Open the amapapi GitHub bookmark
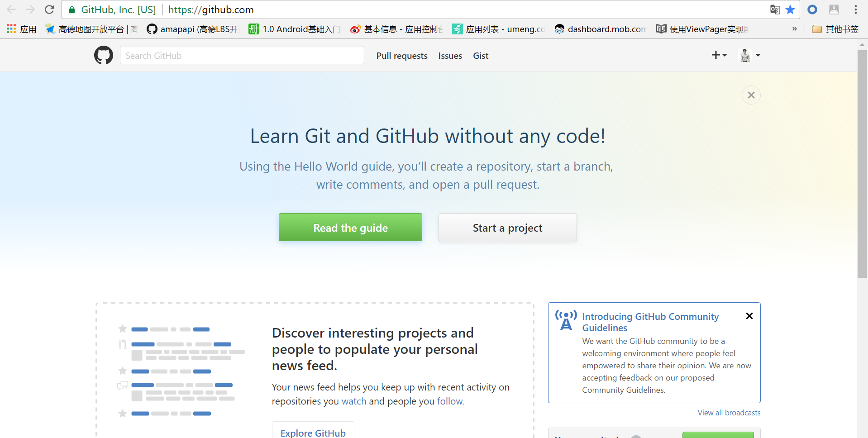Screen dimensions: 868x438 [x=192, y=29]
